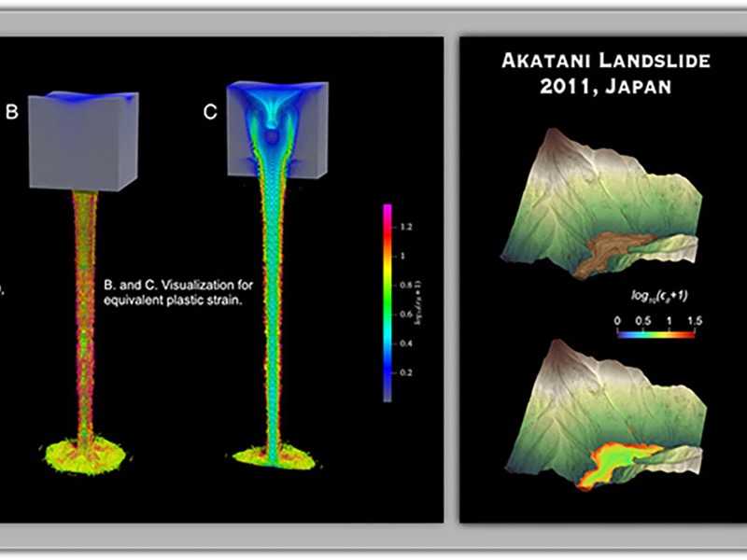Viewport: 747px width, 560px height.
Task: Click the sand column simulation labeled B
Action: tap(84, 282)
